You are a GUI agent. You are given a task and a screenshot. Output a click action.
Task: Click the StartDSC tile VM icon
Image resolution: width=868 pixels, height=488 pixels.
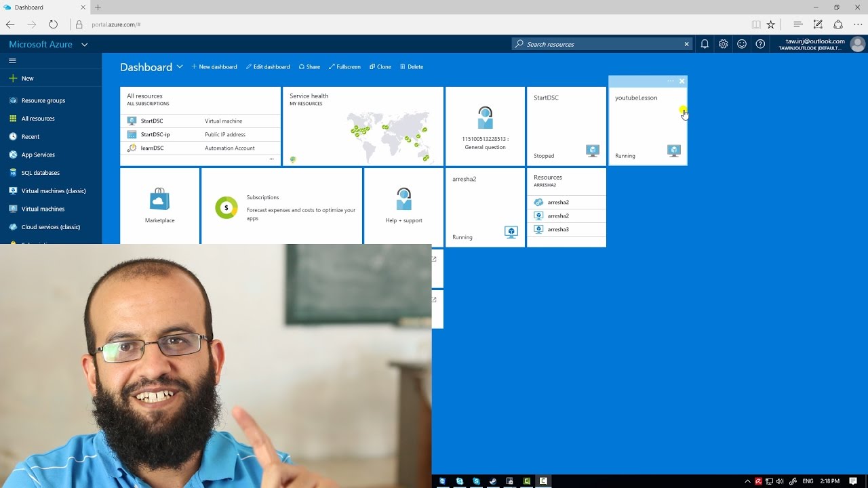coord(593,151)
